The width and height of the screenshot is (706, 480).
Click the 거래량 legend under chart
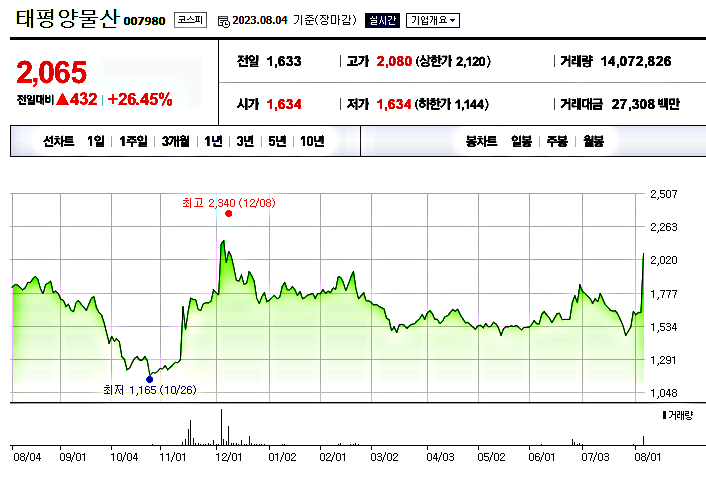pyautogui.click(x=678, y=415)
